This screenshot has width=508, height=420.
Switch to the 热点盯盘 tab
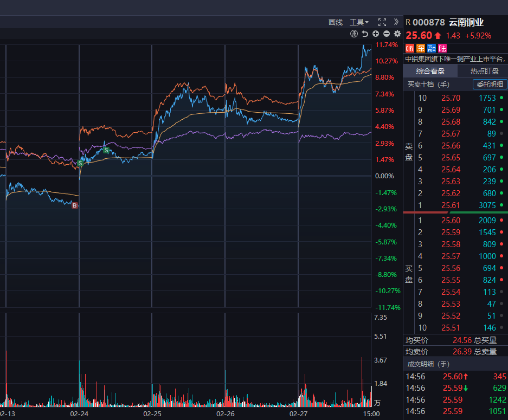click(484, 71)
